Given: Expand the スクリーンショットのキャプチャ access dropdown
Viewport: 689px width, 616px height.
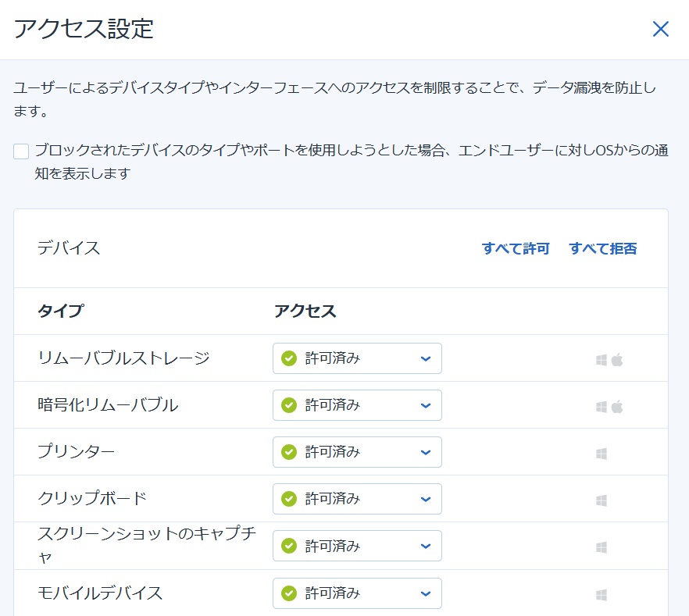Looking at the screenshot, I should pos(357,546).
